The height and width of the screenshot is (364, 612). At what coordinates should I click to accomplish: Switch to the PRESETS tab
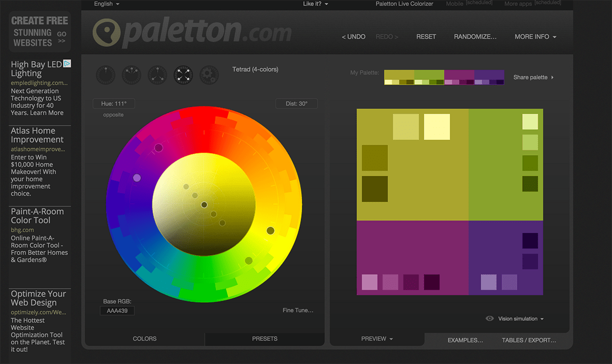click(x=264, y=339)
